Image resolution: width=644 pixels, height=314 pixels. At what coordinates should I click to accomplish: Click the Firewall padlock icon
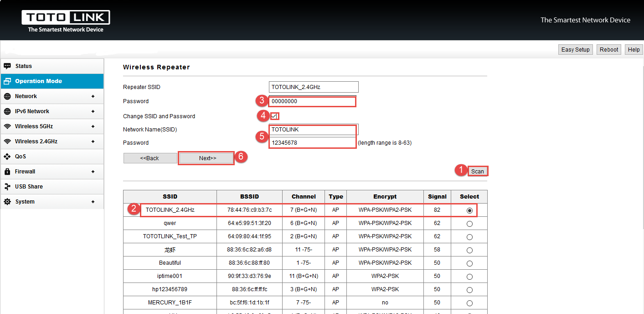coord(7,172)
